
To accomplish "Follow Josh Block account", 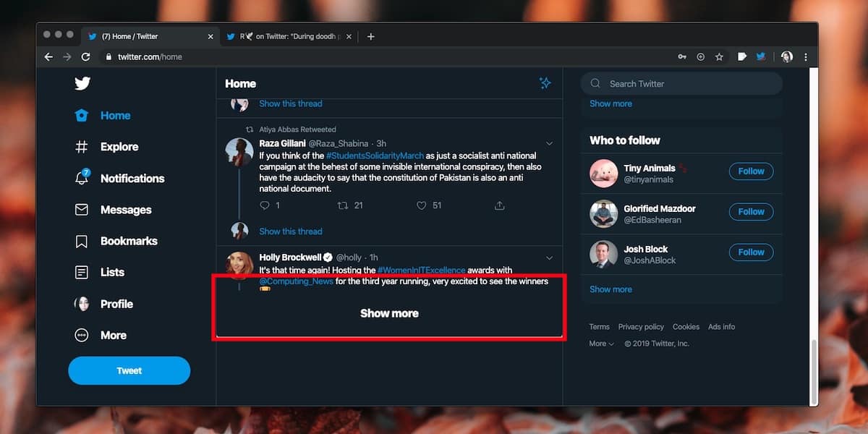I will click(751, 252).
